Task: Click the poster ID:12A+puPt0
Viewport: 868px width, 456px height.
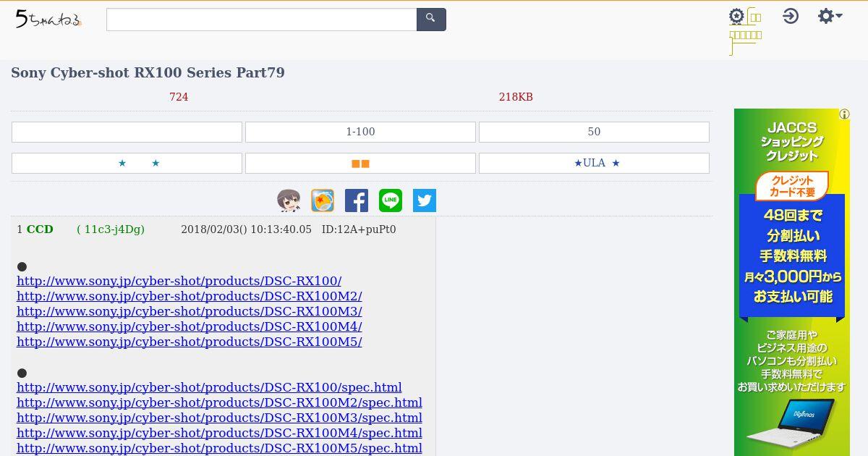Action: 359,229
